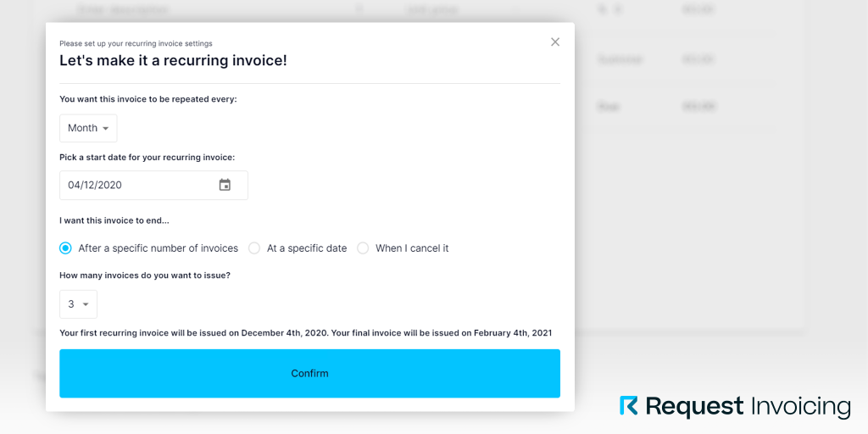The height and width of the screenshot is (434, 868).
Task: Open the calendar date picker icon
Action: [225, 185]
